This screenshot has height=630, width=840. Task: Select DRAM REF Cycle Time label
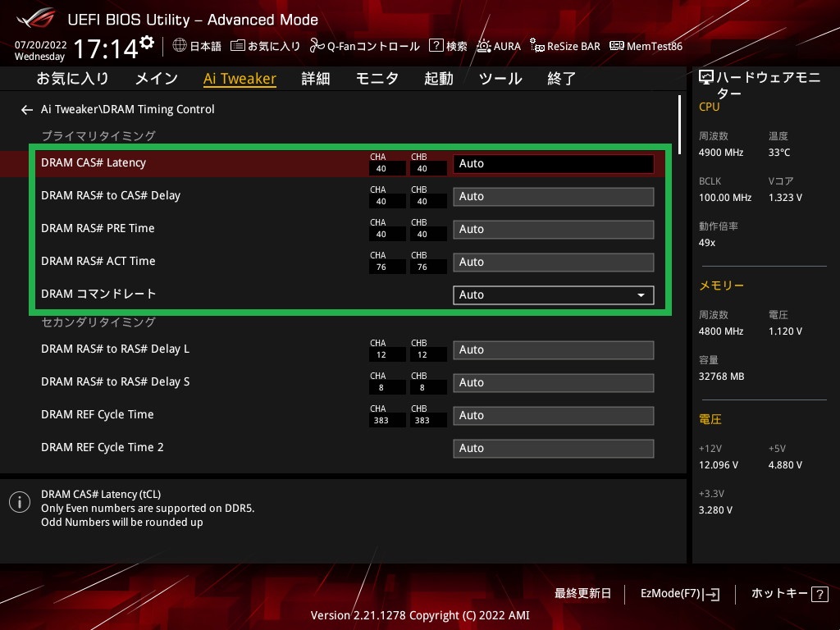(x=98, y=414)
